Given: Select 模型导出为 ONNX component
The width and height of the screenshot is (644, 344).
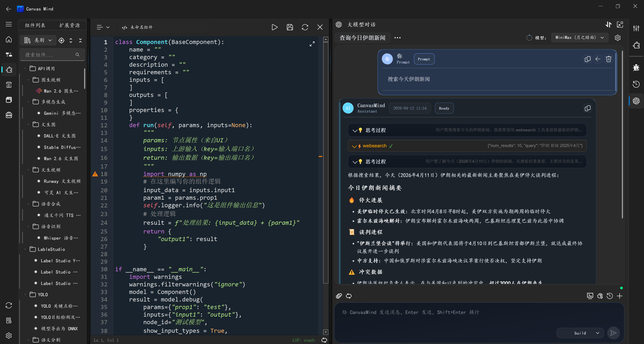Looking at the screenshot, I should pyautogui.click(x=56, y=329).
